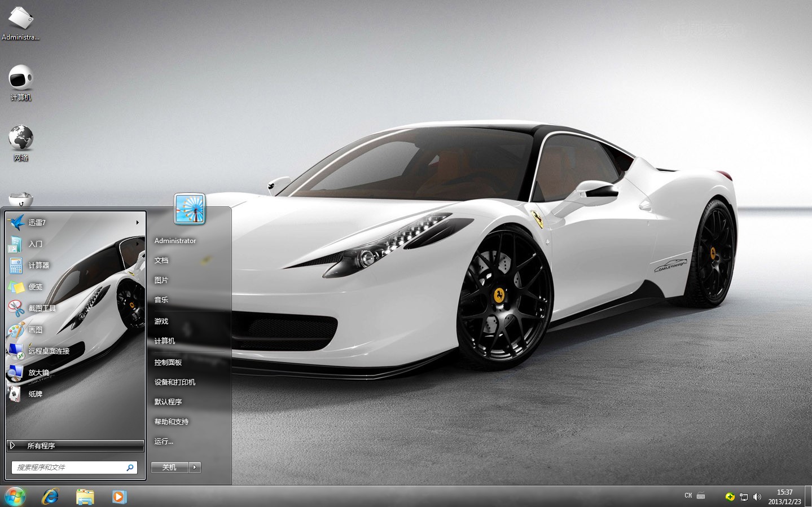The height and width of the screenshot is (507, 812).
Task: Click the show desktop button
Action: (808, 496)
